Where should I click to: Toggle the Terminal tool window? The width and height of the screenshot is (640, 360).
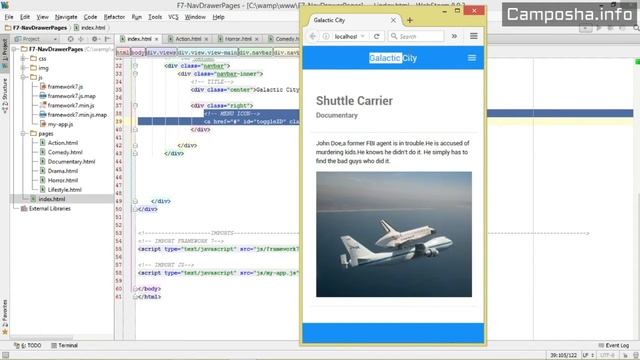click(x=64, y=345)
